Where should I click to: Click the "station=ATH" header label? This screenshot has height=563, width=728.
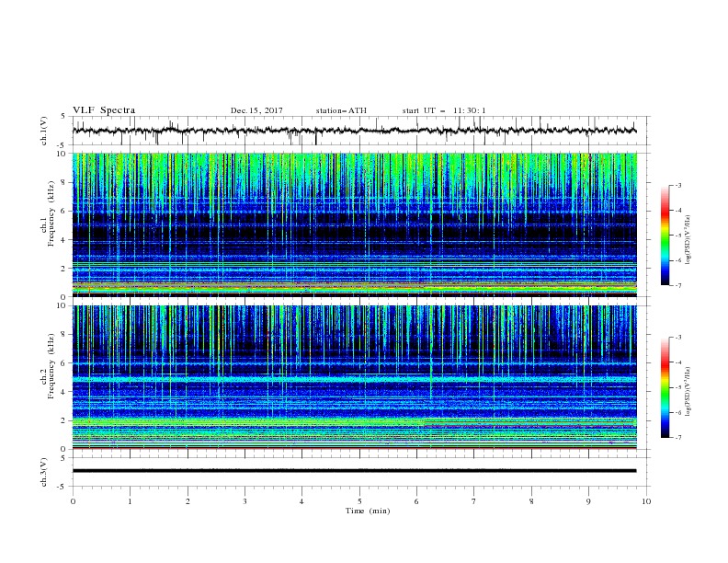point(341,110)
